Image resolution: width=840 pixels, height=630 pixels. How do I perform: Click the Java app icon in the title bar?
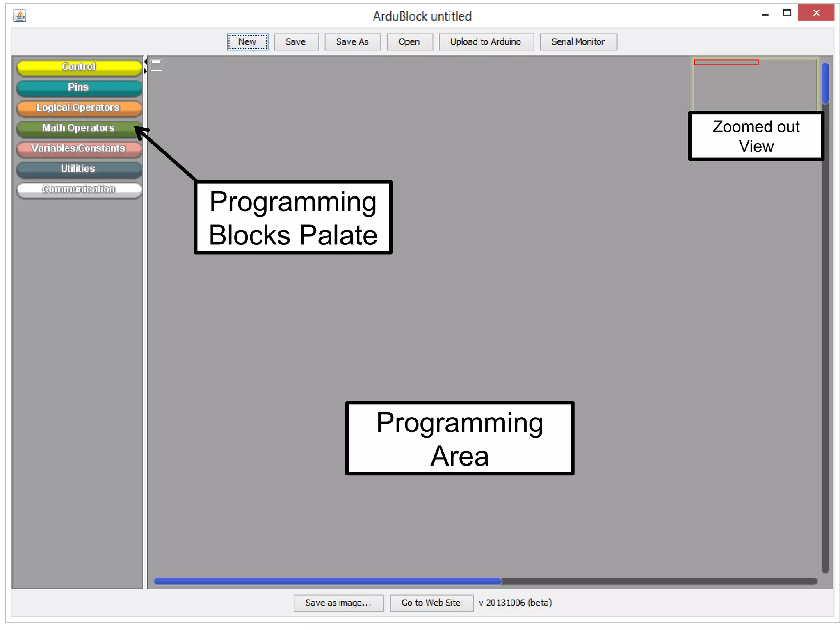pos(20,16)
